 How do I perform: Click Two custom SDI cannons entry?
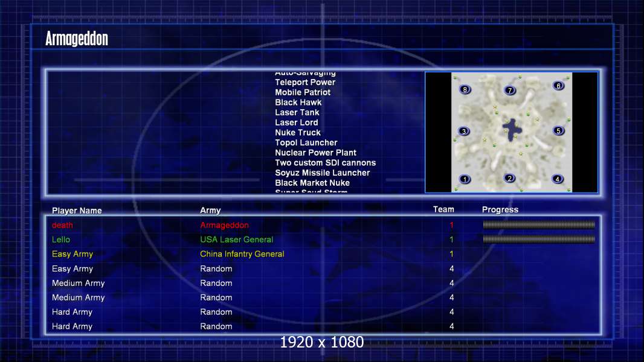(x=325, y=163)
